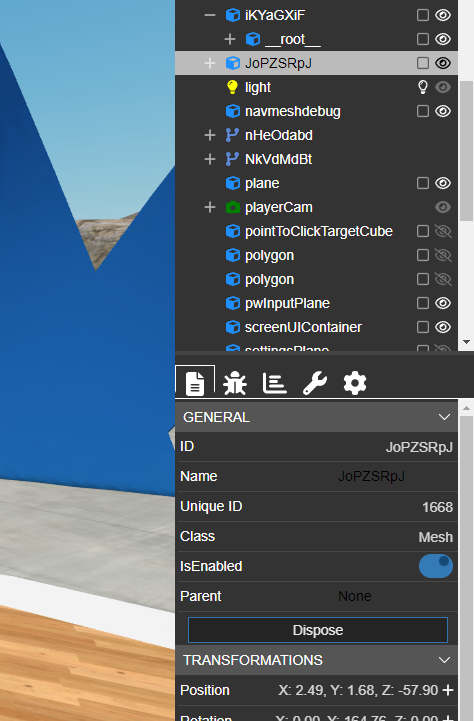Disable the IsEnabled switch
The width and height of the screenshot is (474, 721).
435,566
